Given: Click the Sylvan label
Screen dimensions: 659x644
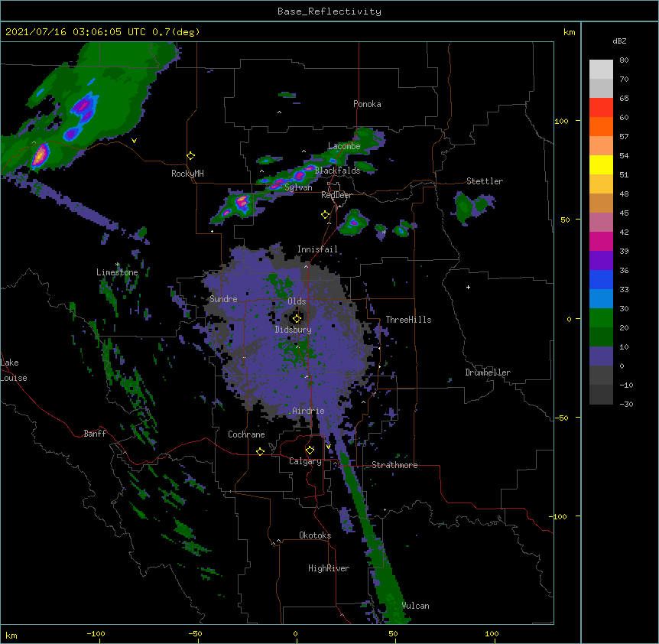Looking at the screenshot, I should 298,187.
